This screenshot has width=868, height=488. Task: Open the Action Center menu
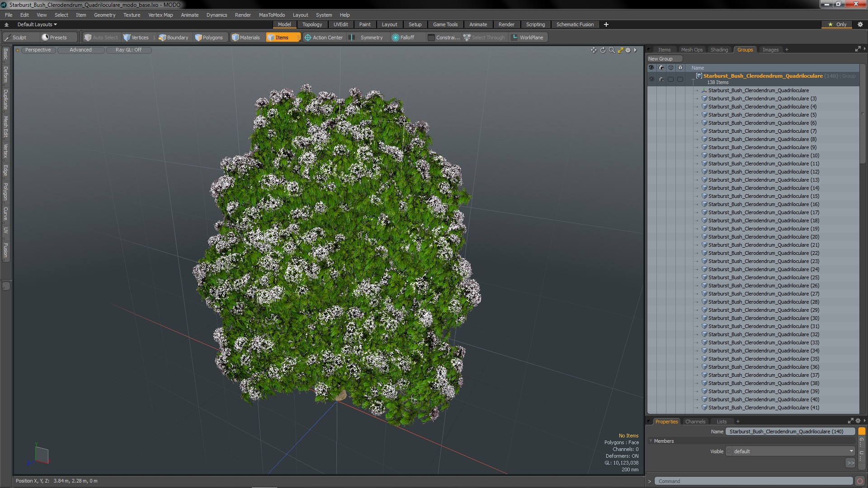(324, 38)
